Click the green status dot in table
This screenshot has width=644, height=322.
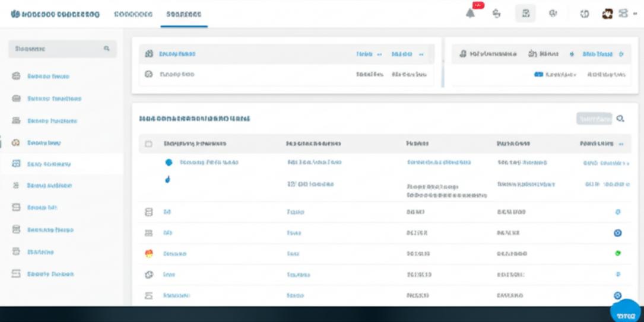[617, 253]
